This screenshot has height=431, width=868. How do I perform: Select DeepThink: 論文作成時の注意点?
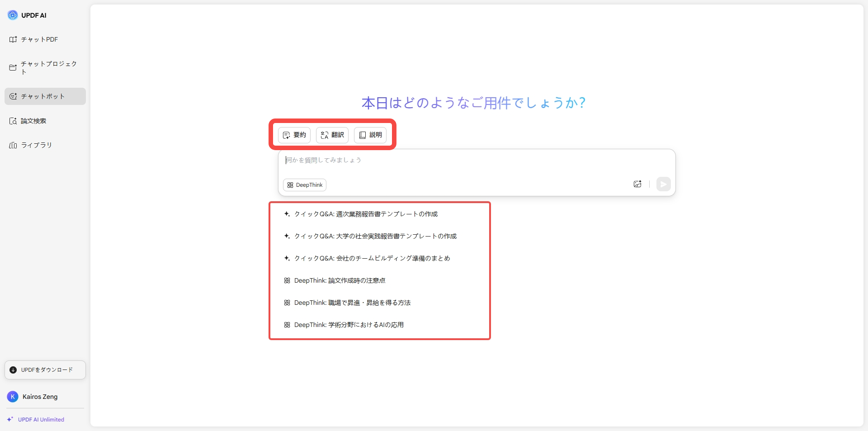(335, 280)
